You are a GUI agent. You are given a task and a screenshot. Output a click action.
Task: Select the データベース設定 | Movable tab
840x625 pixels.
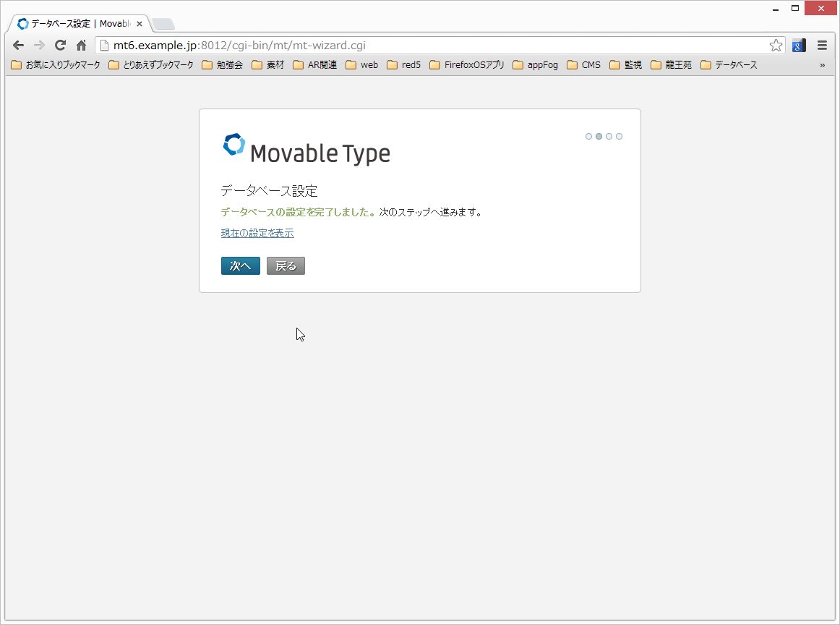coord(80,24)
